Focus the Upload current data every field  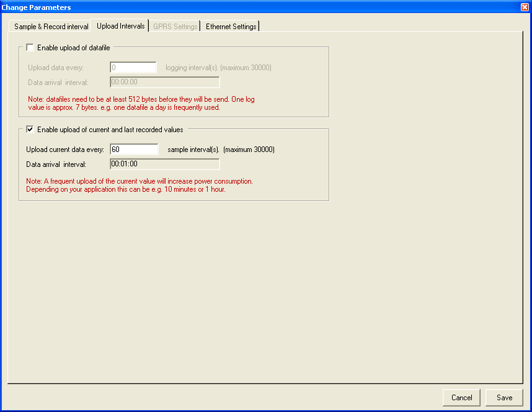tap(134, 150)
